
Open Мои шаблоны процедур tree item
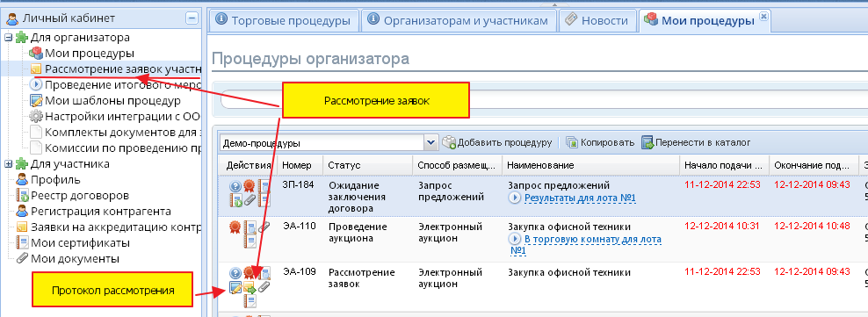(x=113, y=101)
